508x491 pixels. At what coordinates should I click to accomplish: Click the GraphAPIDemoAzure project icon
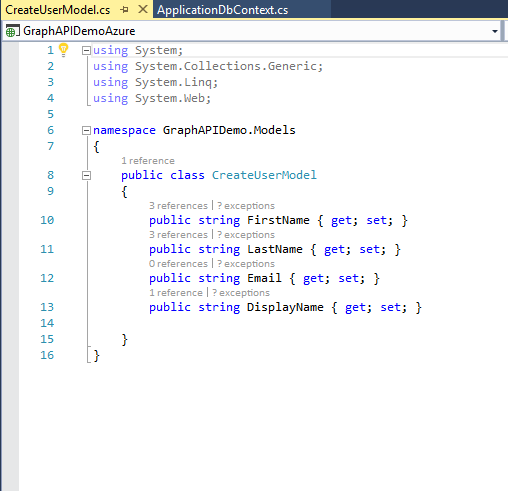pos(11,31)
